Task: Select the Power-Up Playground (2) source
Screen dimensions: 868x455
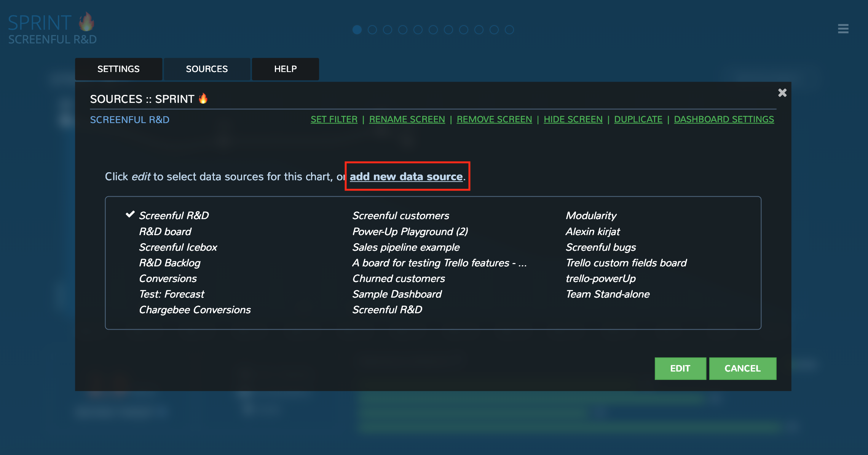Action: [410, 231]
